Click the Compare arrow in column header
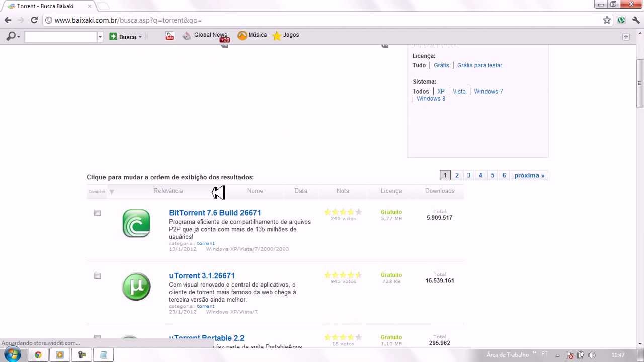This screenshot has height=362, width=644. coord(112,191)
